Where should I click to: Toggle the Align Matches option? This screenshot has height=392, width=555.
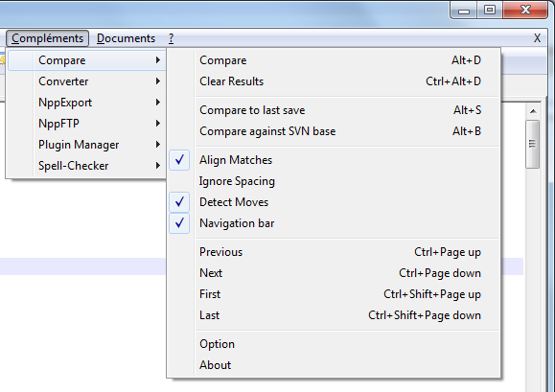click(x=334, y=160)
